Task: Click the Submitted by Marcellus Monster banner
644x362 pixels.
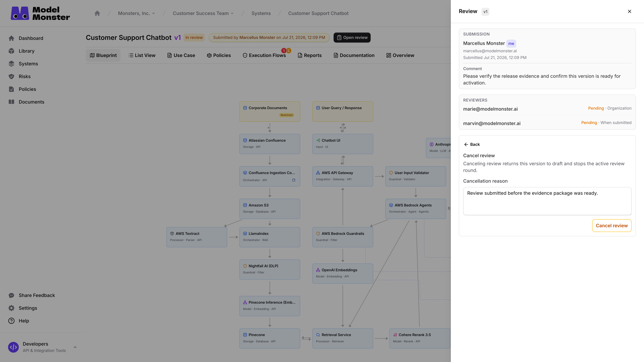Action: [x=269, y=37]
